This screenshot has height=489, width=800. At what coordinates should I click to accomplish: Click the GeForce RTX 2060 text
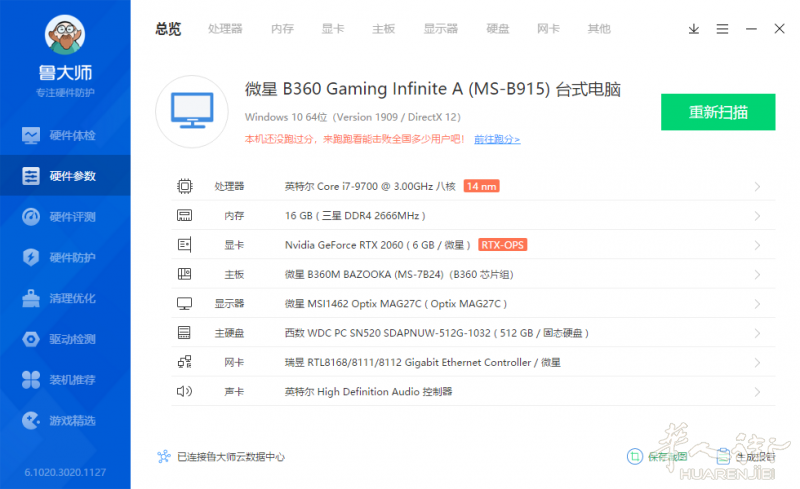click(x=378, y=245)
